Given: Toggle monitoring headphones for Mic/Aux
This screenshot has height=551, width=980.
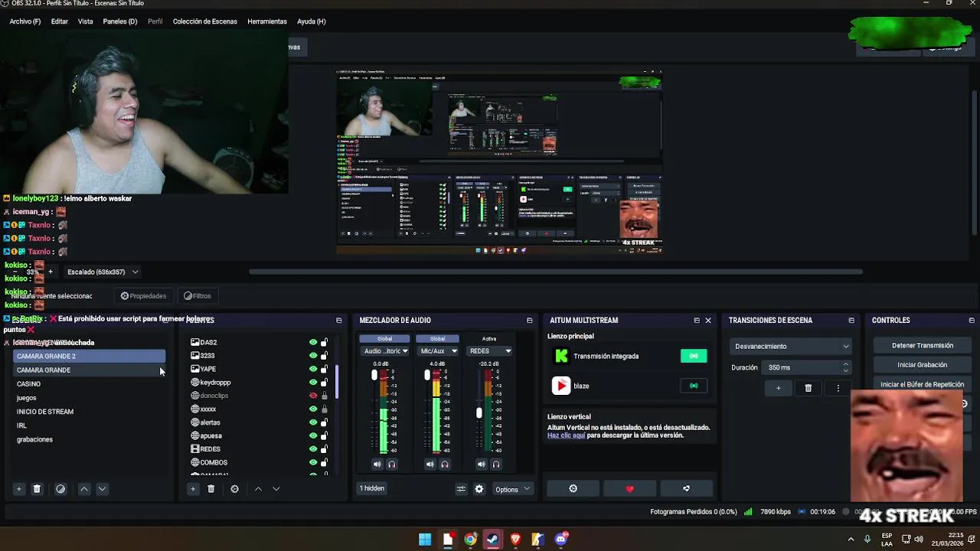Looking at the screenshot, I should (x=444, y=464).
